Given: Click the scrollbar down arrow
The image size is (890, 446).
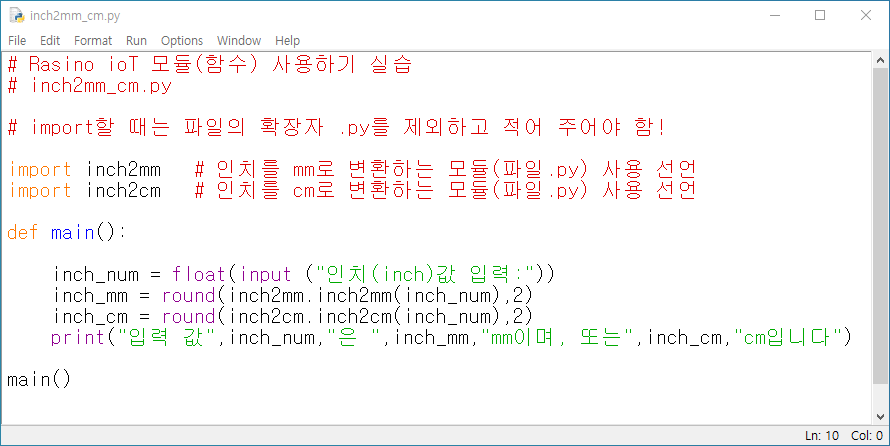Looking at the screenshot, I should point(880,416).
